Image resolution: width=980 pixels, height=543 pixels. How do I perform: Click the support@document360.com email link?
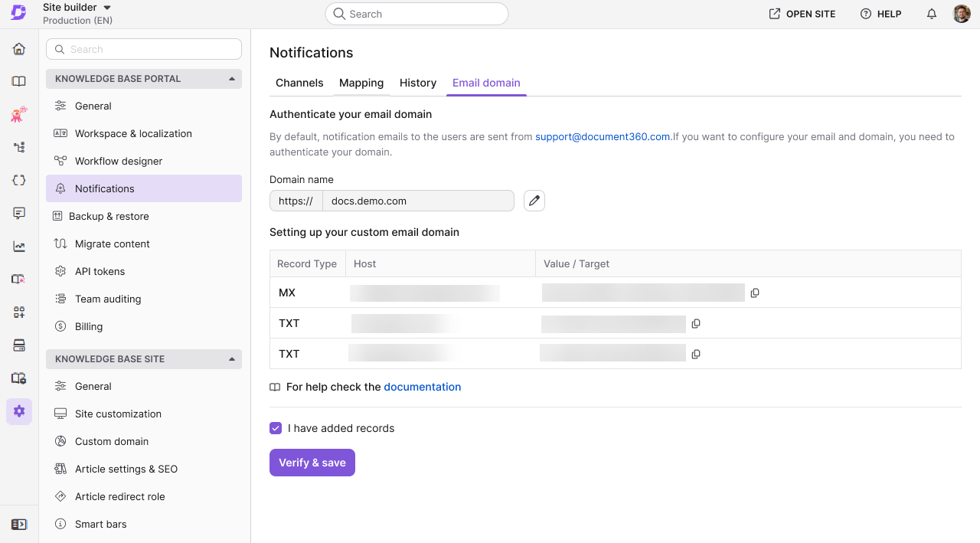(x=603, y=136)
